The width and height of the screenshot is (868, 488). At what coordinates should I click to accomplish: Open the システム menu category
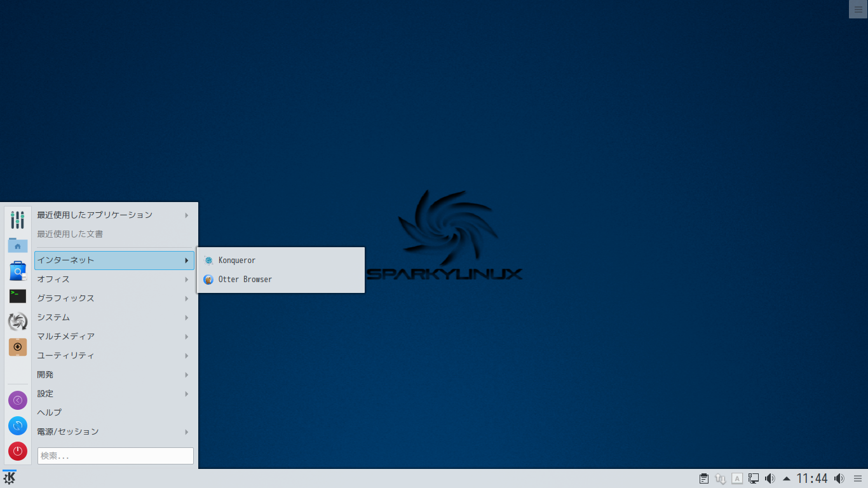114,318
